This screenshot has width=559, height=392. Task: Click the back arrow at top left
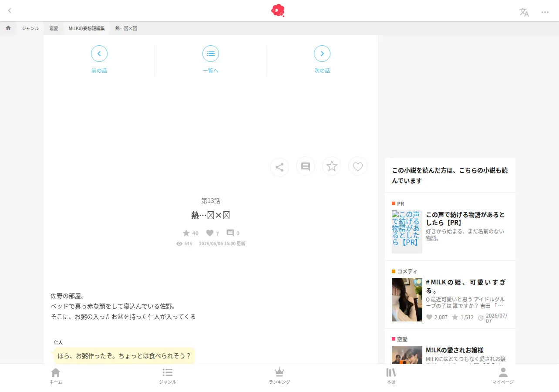tap(10, 10)
